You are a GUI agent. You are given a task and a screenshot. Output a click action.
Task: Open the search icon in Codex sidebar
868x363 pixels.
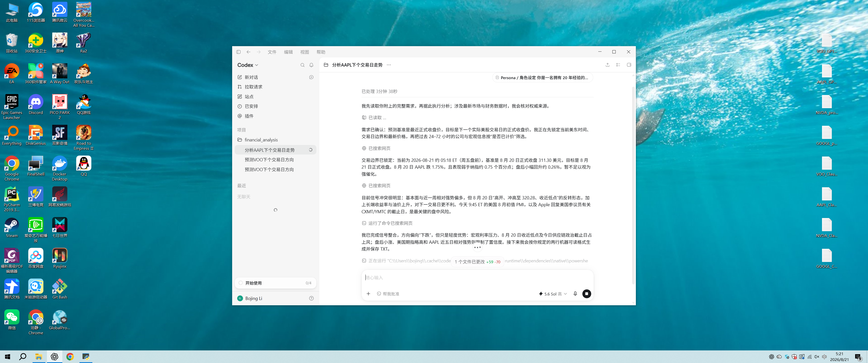tap(302, 65)
